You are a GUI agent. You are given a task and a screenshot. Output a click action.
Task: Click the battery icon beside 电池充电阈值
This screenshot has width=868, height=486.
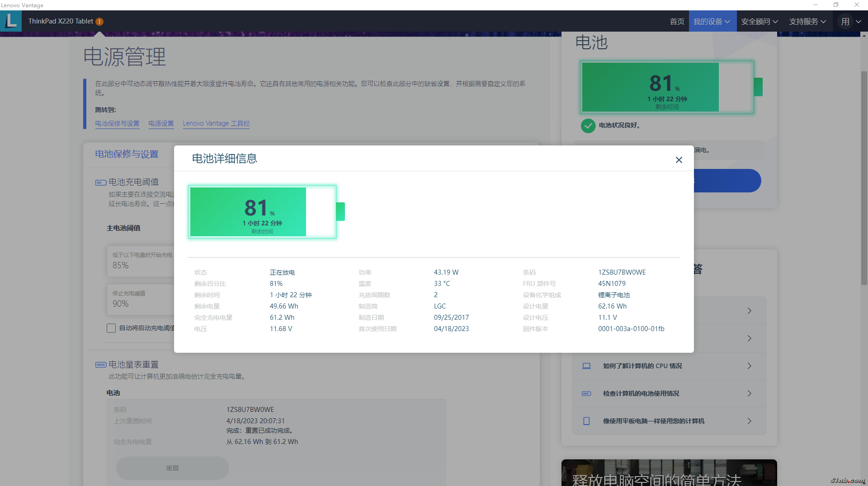pyautogui.click(x=100, y=182)
